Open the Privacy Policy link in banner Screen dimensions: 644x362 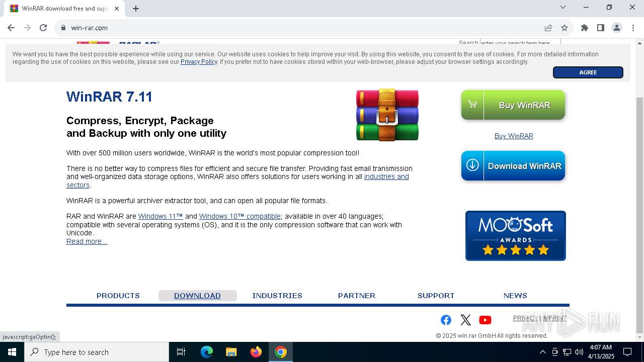click(x=199, y=62)
